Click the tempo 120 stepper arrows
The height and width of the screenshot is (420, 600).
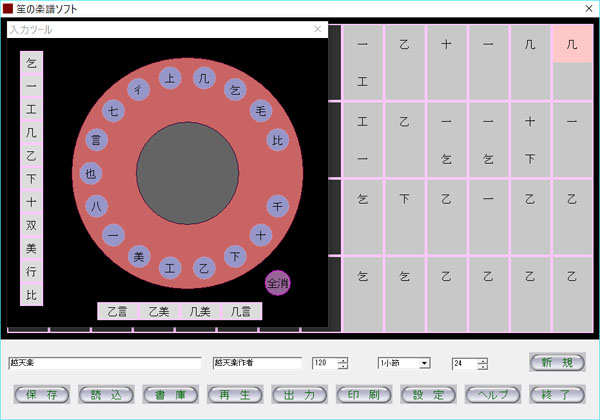[x=343, y=363]
